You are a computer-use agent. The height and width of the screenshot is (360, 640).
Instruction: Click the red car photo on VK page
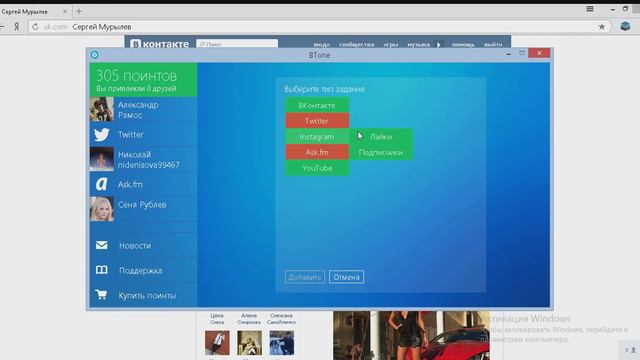click(x=411, y=335)
